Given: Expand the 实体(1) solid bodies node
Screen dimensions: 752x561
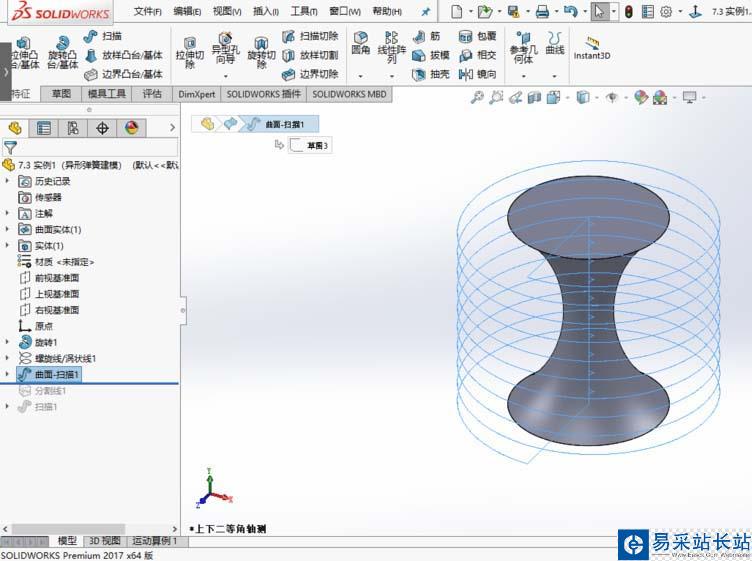Looking at the screenshot, I should [7, 245].
